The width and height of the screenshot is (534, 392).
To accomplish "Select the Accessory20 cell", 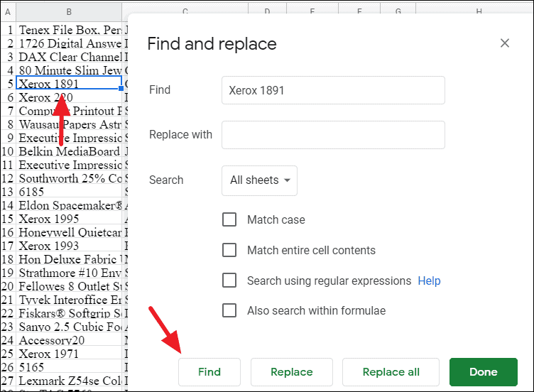I will click(69, 340).
